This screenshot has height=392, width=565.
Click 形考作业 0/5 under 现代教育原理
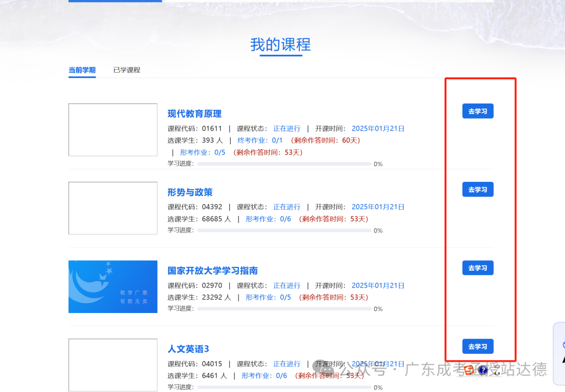(x=202, y=153)
